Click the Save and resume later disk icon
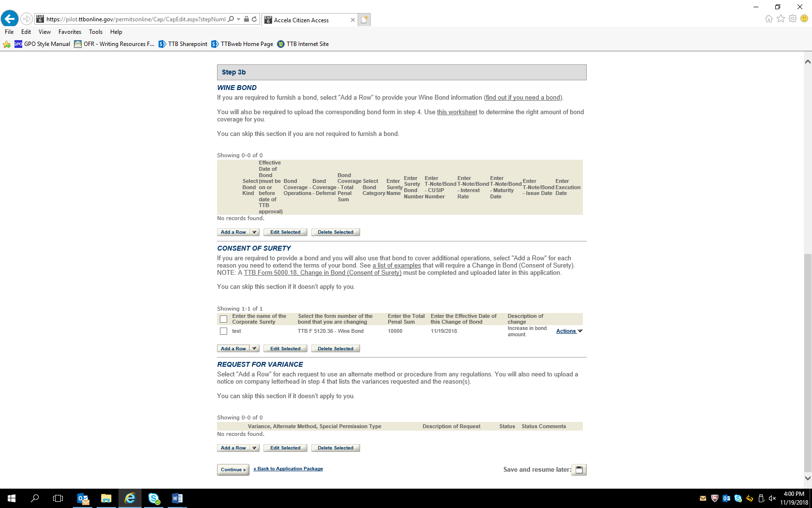This screenshot has width=812, height=508. (x=579, y=470)
